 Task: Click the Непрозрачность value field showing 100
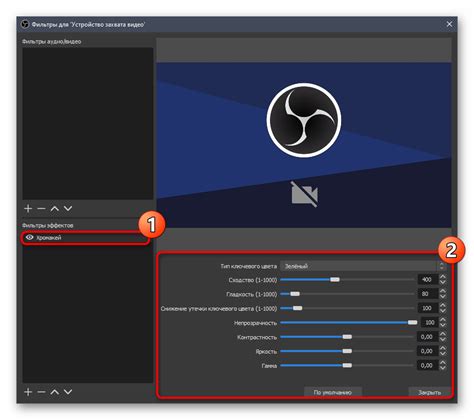coord(430,322)
